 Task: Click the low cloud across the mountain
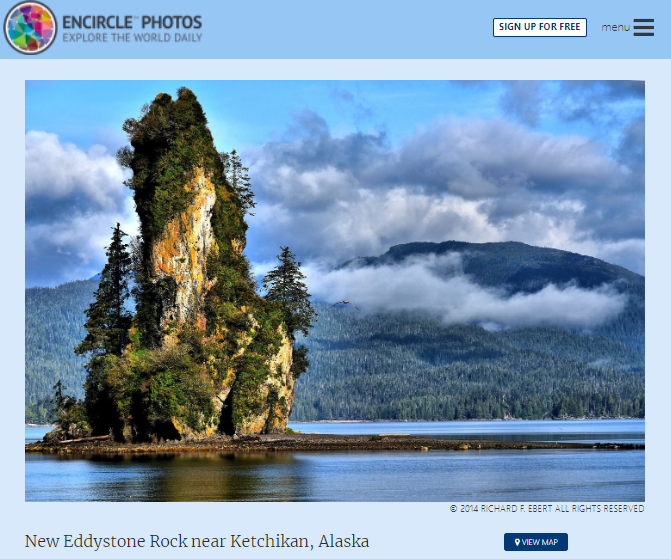[464, 293]
